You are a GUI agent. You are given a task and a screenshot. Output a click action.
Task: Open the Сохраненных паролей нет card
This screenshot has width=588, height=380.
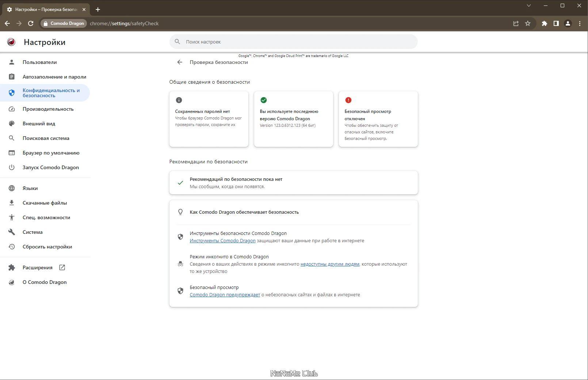(x=209, y=119)
